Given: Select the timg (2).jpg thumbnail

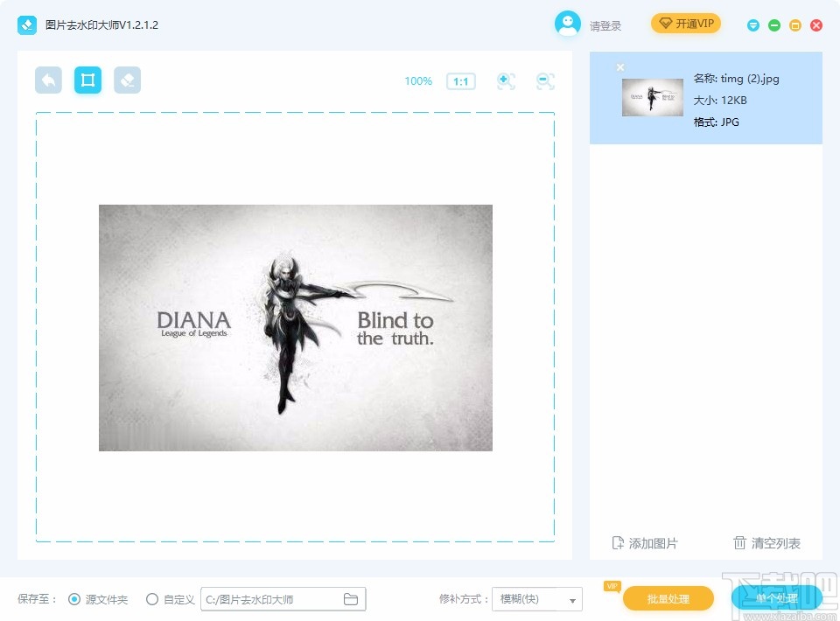Looking at the screenshot, I should (653, 97).
